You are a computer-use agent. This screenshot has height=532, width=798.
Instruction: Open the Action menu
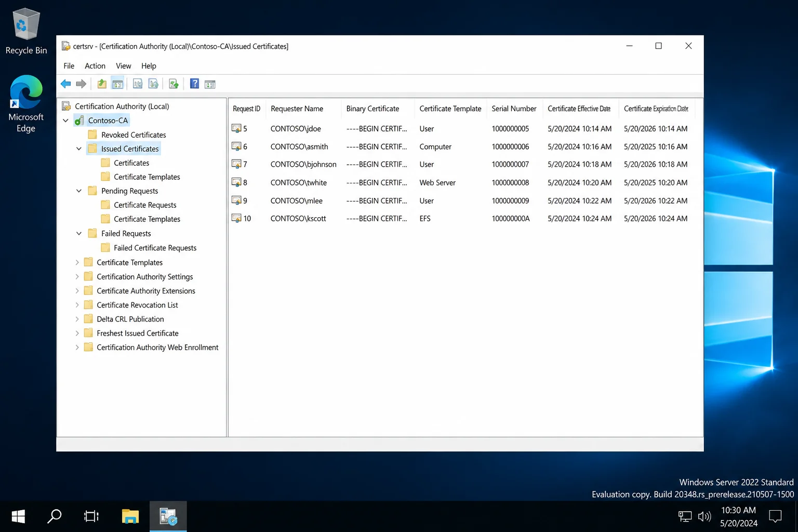(95, 66)
